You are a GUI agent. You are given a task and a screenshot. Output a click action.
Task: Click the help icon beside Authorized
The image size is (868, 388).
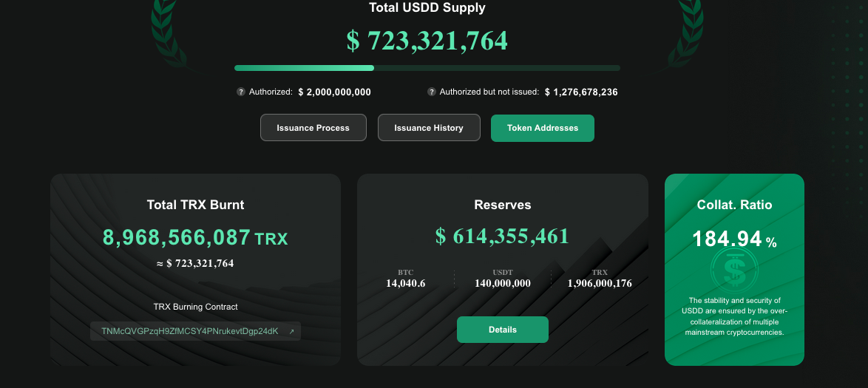click(x=241, y=92)
